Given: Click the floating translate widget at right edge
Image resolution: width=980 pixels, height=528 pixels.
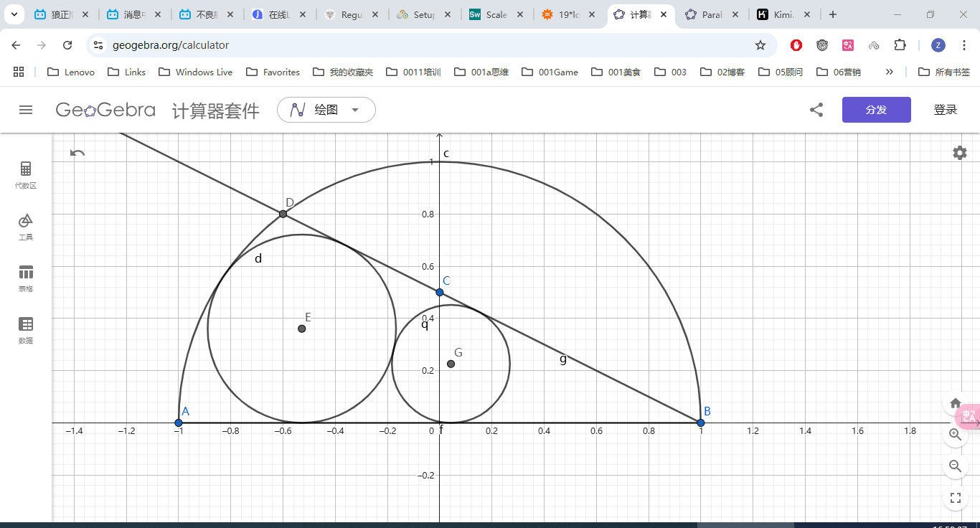Looking at the screenshot, I should click(969, 415).
